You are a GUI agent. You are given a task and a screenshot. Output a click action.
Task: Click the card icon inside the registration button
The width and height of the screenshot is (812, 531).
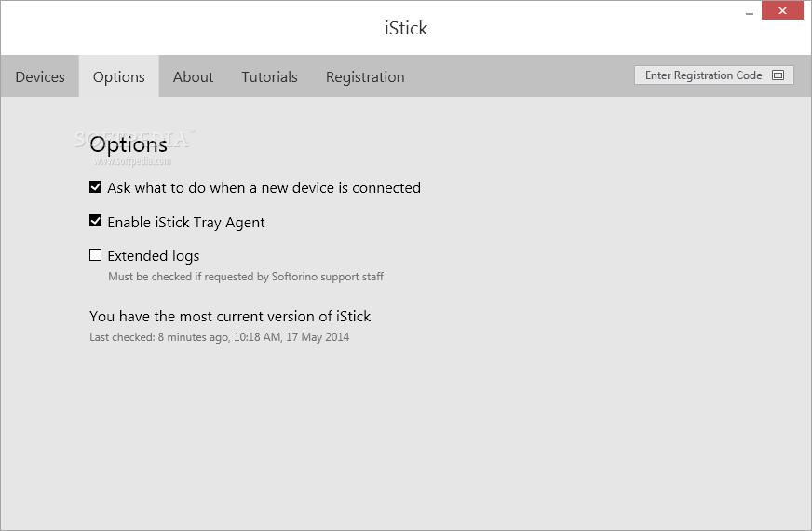[778, 75]
